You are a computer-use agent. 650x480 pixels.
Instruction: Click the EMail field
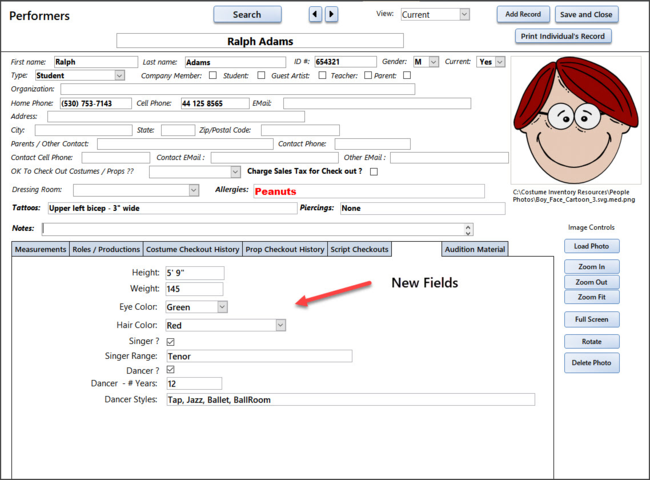click(x=377, y=103)
